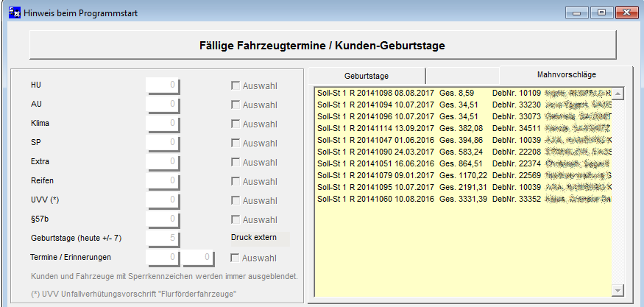This screenshot has width=644, height=307.
Task: Select row R 20141079 with Ges. 1170,22
Action: click(464, 175)
